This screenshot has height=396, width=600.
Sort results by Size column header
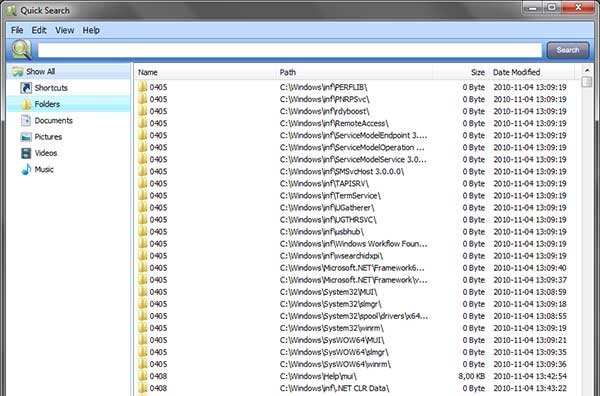[461, 72]
